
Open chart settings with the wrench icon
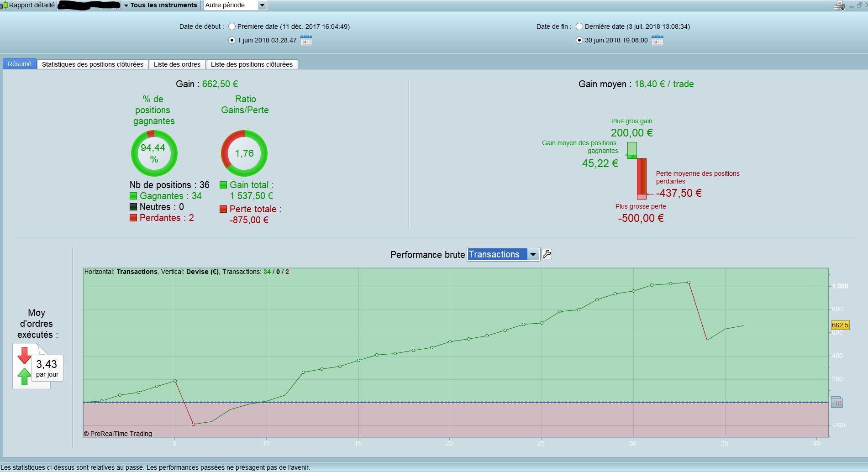[x=547, y=254]
